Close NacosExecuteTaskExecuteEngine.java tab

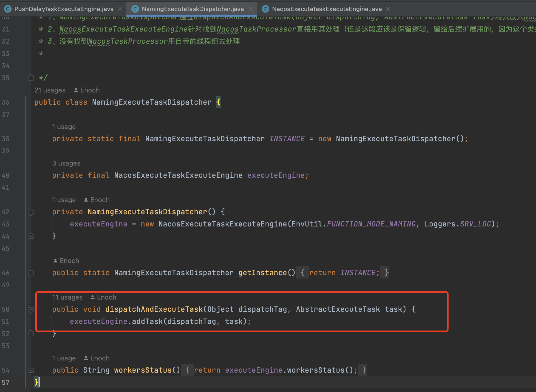click(388, 9)
